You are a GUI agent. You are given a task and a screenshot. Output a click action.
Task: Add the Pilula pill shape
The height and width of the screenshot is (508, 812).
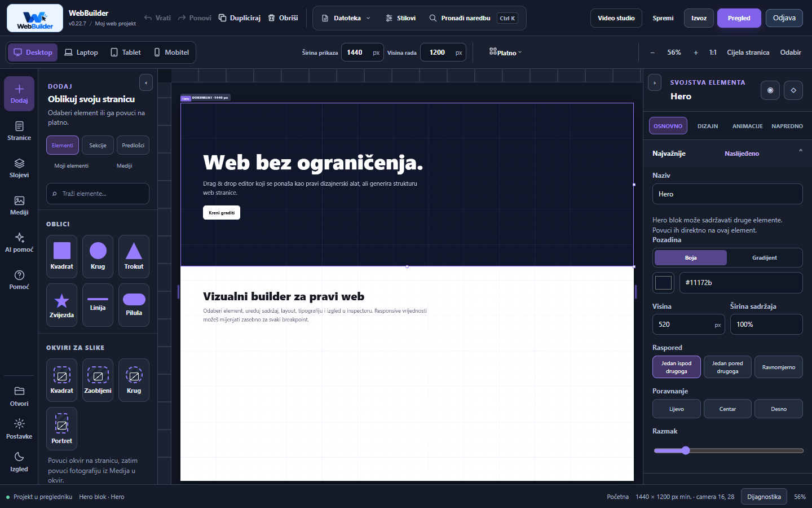pyautogui.click(x=134, y=305)
